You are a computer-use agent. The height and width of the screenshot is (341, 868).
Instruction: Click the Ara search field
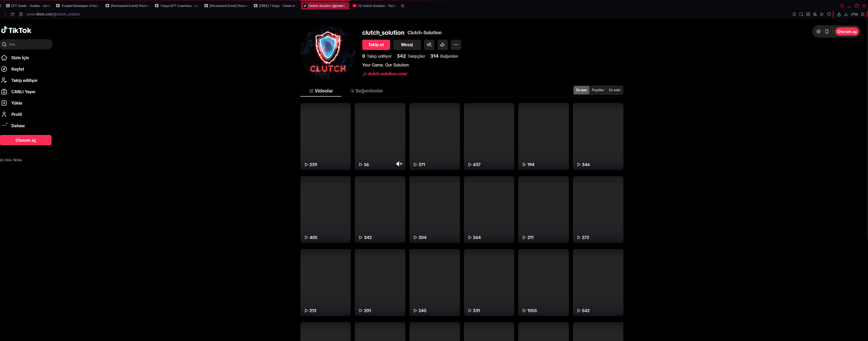(26, 44)
